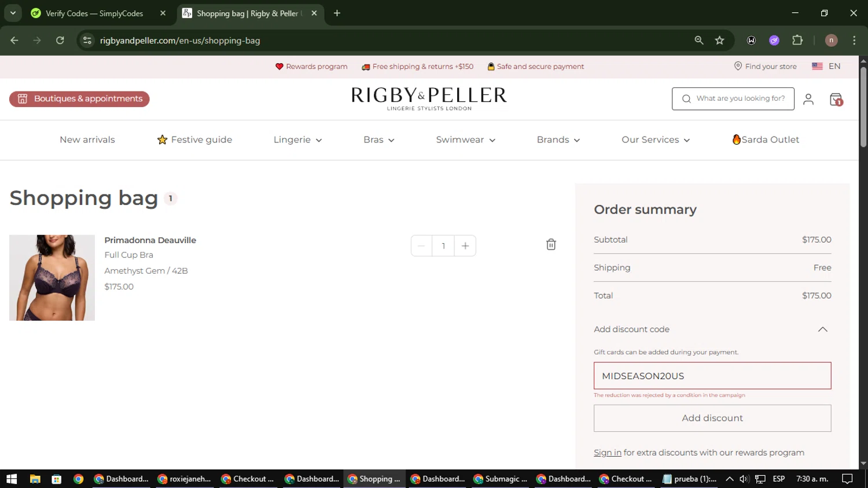Open the Festive guide page
Viewport: 868px width, 488px height.
pos(194,140)
